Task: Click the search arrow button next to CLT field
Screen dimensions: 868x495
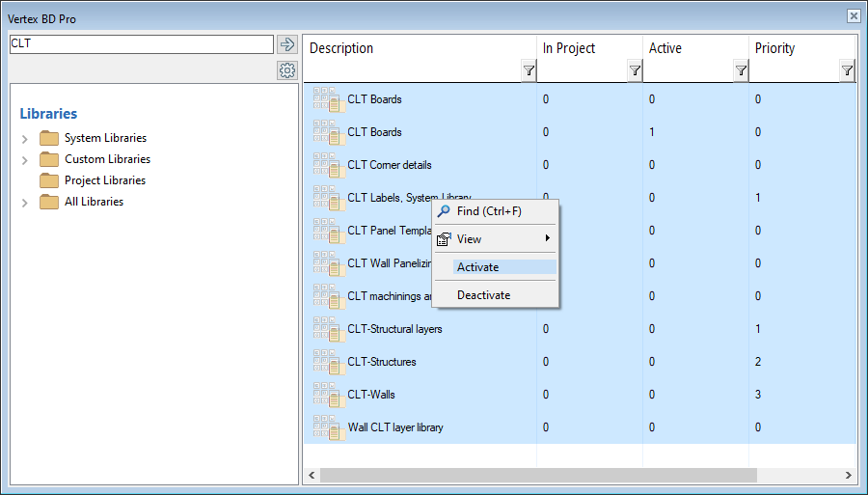Action: click(x=286, y=44)
